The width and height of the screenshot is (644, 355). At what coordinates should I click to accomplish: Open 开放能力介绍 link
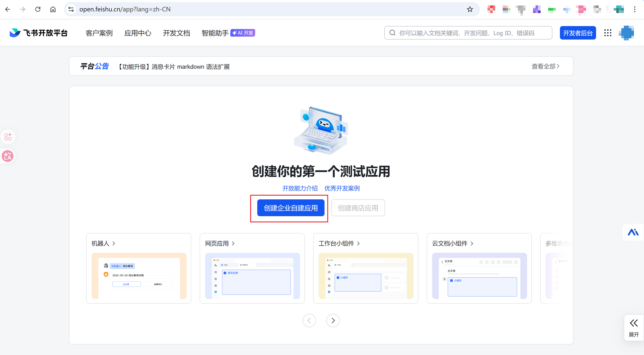click(300, 188)
